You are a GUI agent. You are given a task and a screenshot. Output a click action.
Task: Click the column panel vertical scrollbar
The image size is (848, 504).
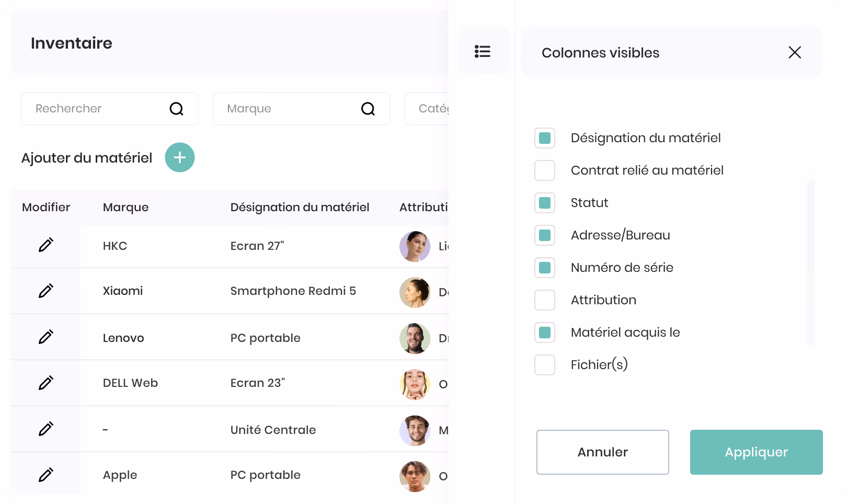point(811,263)
